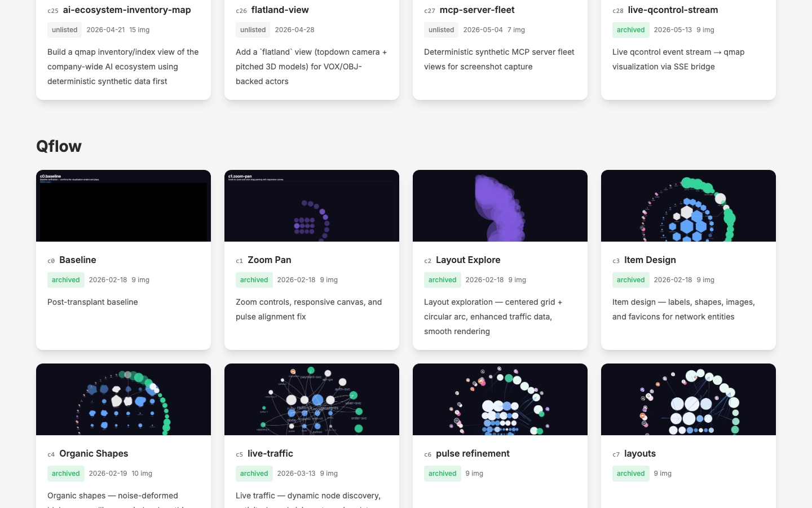Screen dimensions: 812x508
Task: Click the archived badge on live-qcontrol-stream
Action: [x=630, y=30]
